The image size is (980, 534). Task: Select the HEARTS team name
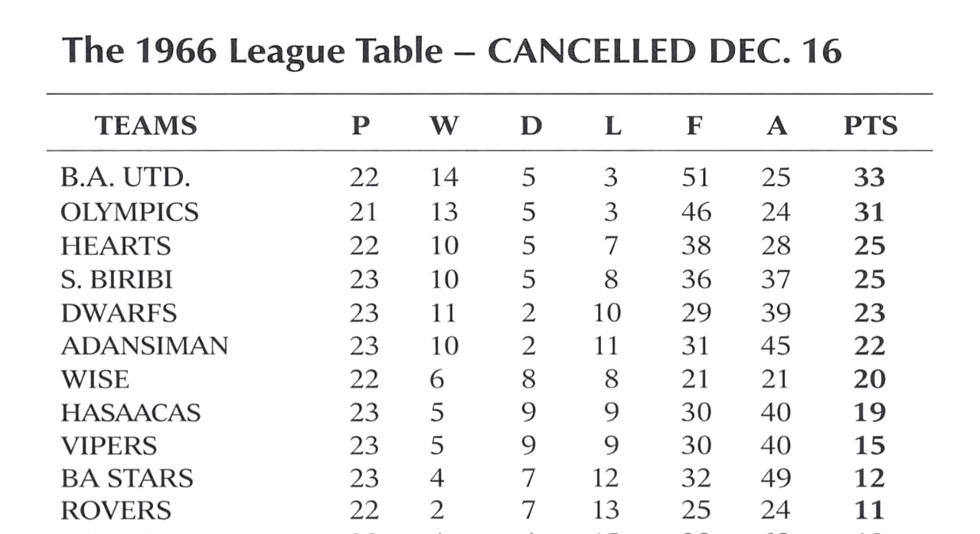click(116, 246)
